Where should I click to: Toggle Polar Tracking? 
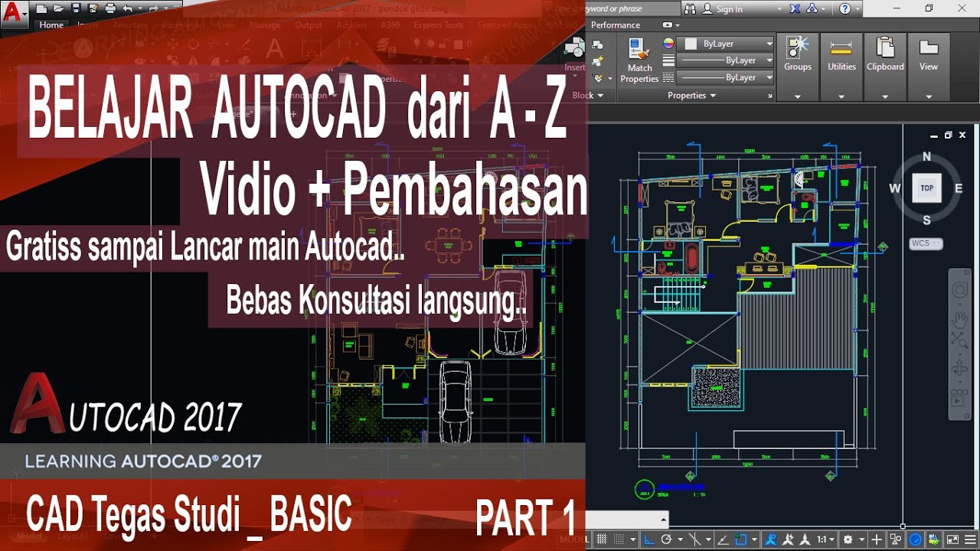pos(666,540)
